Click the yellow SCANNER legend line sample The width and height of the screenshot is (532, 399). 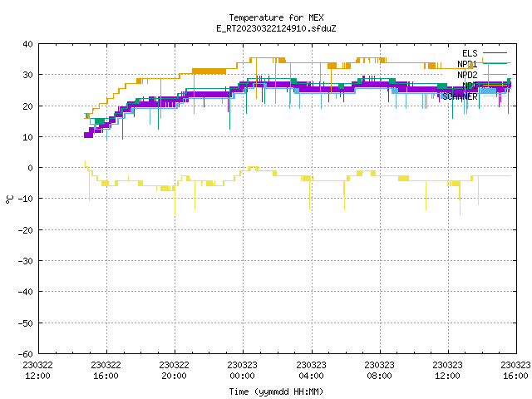click(495, 96)
